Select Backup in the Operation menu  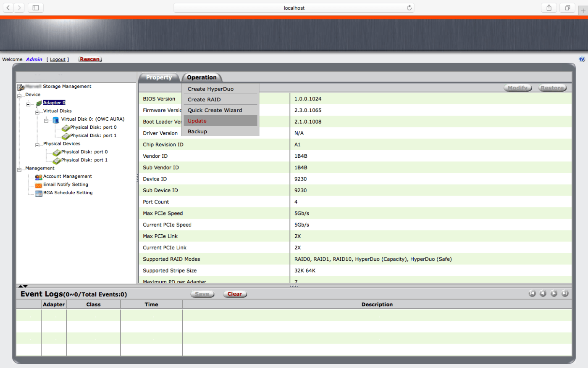[x=220, y=132]
